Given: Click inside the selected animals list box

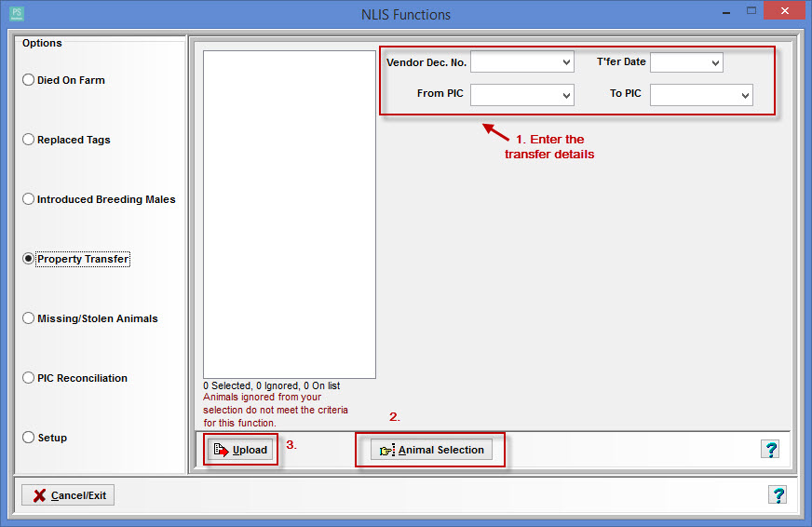Looking at the screenshot, I should 290,214.
